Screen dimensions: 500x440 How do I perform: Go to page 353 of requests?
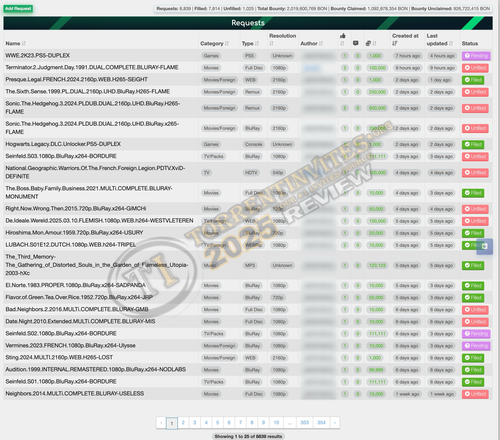click(x=304, y=423)
